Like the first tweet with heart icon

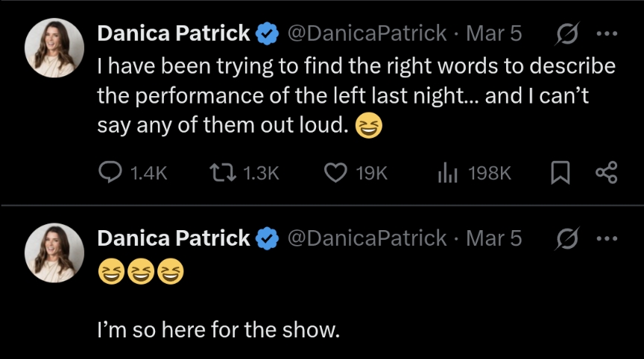click(x=336, y=173)
